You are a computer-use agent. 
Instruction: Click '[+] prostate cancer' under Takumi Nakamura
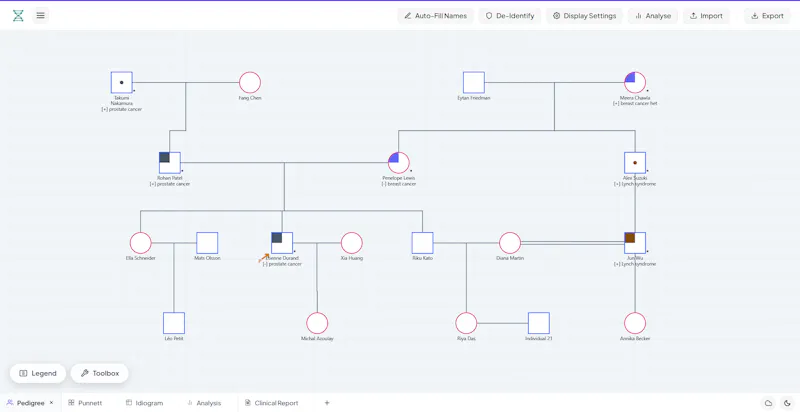121,109
